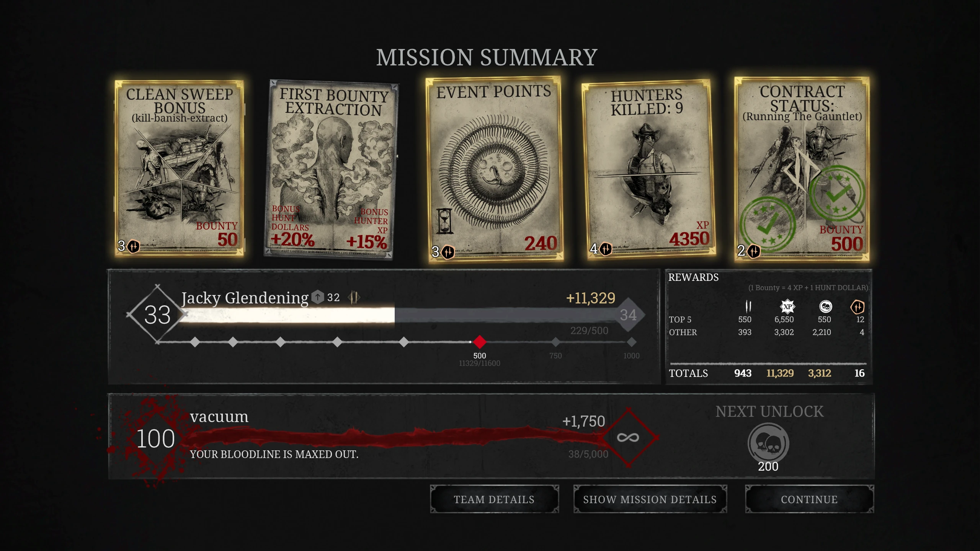The image size is (980, 551).
Task: Click Show Mission Details button
Action: click(650, 499)
